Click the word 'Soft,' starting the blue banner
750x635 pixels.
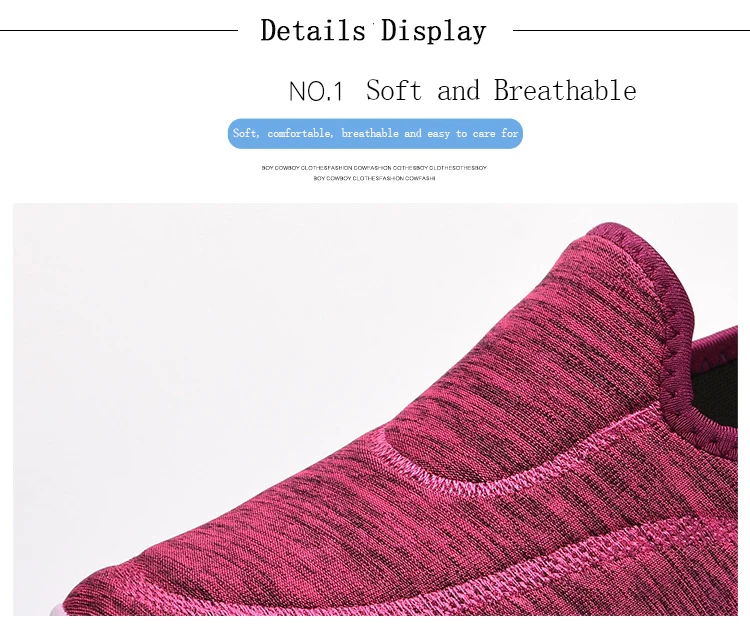pos(246,133)
